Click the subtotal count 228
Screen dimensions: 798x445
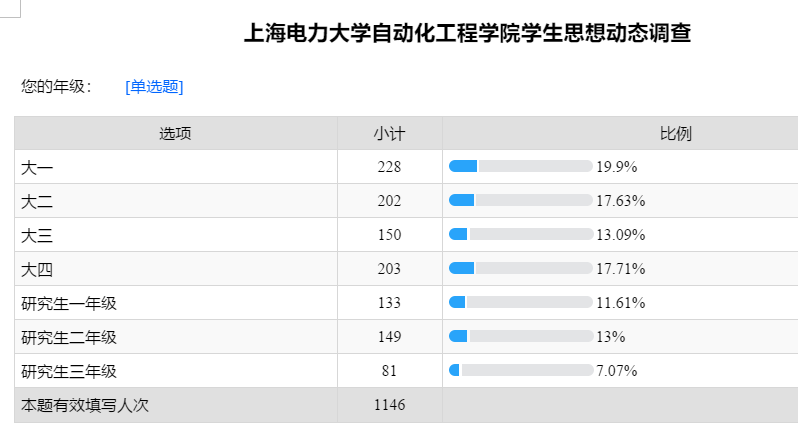coord(389,167)
